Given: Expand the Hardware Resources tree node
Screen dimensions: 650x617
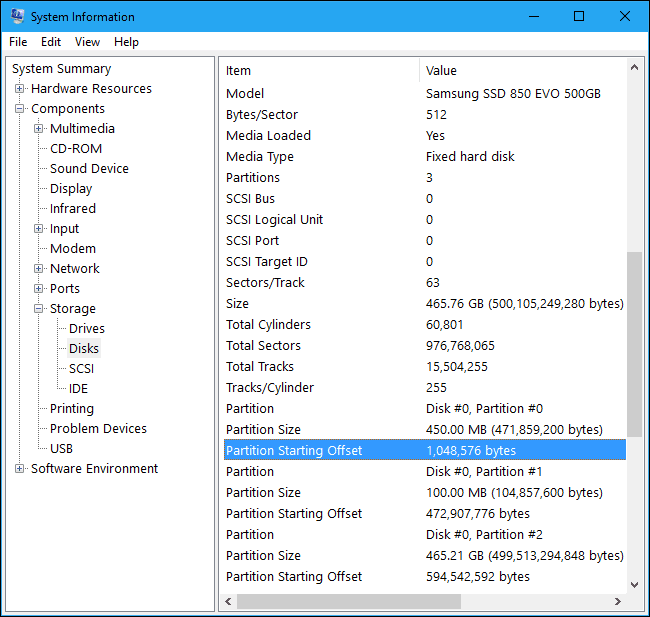Looking at the screenshot, I should pos(20,89).
